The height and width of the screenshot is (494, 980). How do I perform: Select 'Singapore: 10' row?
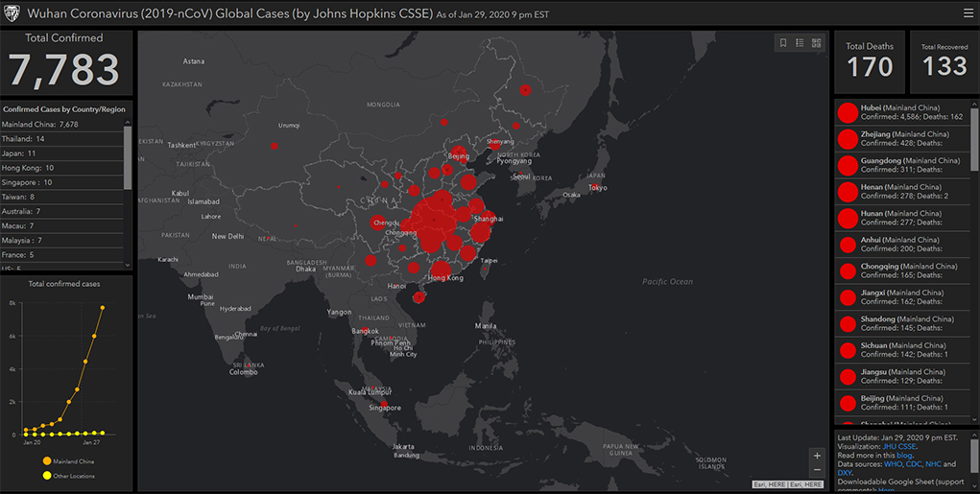pos(61,182)
